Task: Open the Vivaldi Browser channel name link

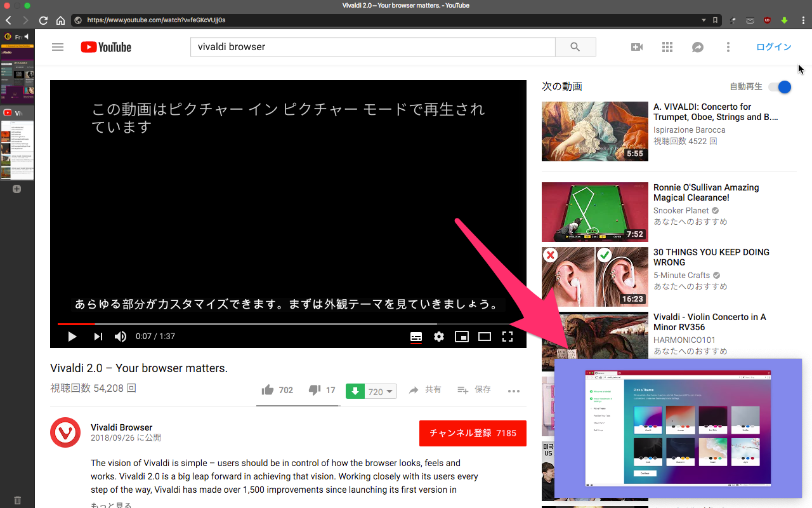Action: click(x=122, y=427)
